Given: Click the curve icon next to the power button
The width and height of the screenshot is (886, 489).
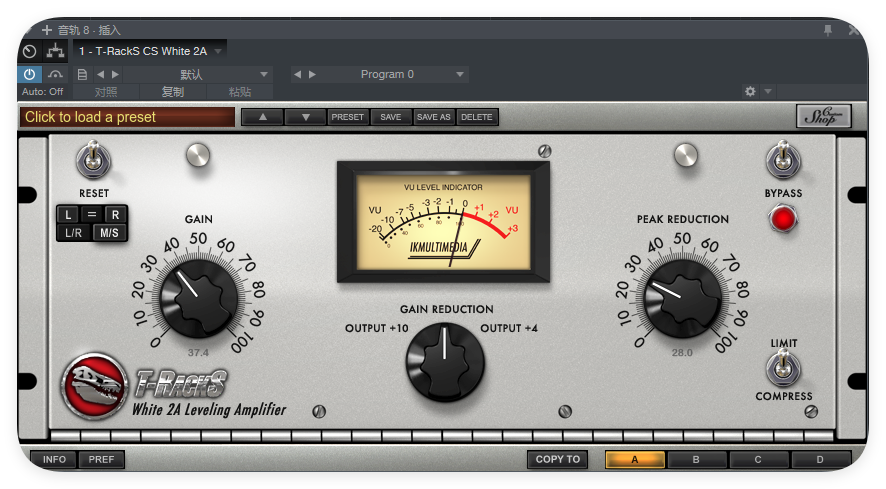Looking at the screenshot, I should [55, 74].
